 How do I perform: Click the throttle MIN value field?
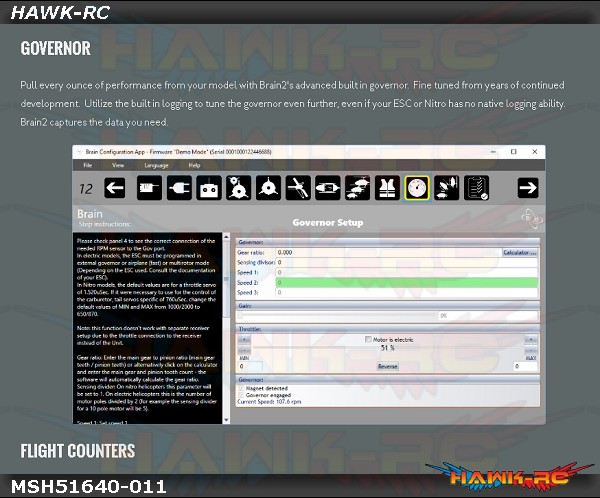click(x=250, y=366)
